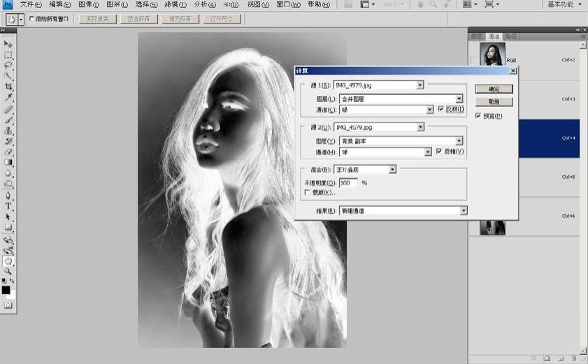Toggle Scroll All Windows checkbox
Viewport: 588px width, 364px height.
(31, 18)
